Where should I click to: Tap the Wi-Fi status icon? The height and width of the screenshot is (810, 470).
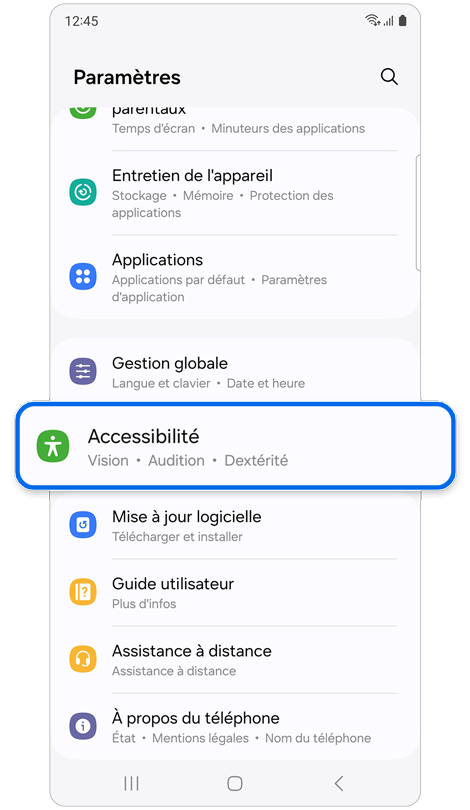click(x=372, y=20)
